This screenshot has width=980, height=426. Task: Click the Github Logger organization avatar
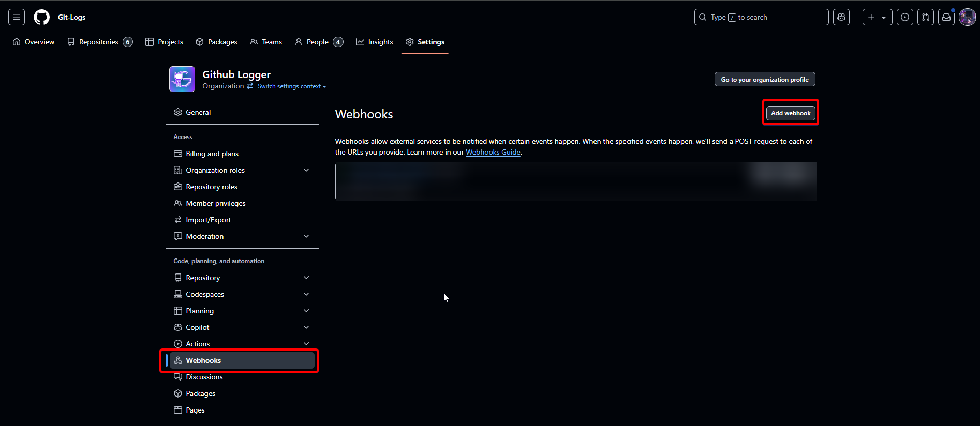pyautogui.click(x=182, y=79)
